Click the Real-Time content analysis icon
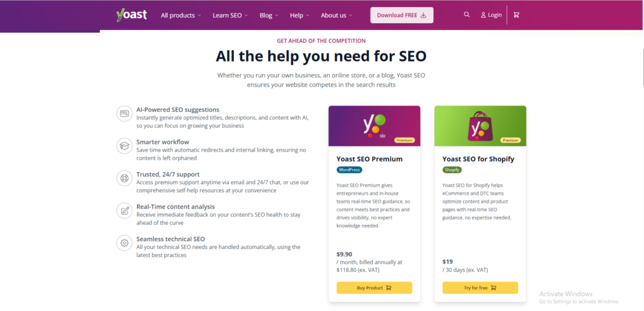Image resolution: width=644 pixels, height=311 pixels. click(125, 210)
